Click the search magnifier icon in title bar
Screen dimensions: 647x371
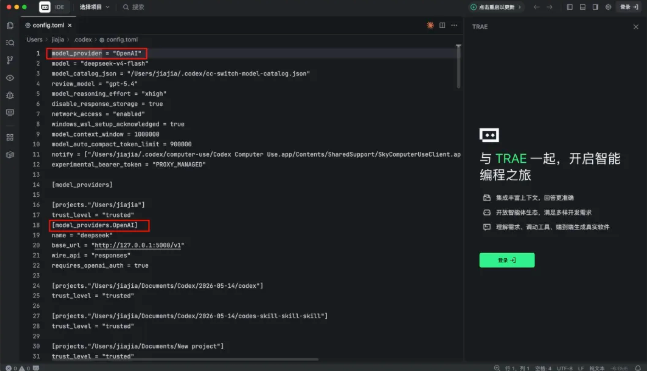(x=126, y=7)
